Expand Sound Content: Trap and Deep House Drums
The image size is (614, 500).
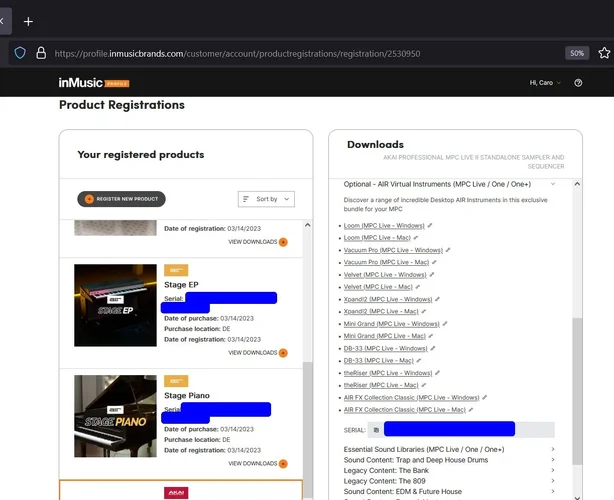(449, 460)
